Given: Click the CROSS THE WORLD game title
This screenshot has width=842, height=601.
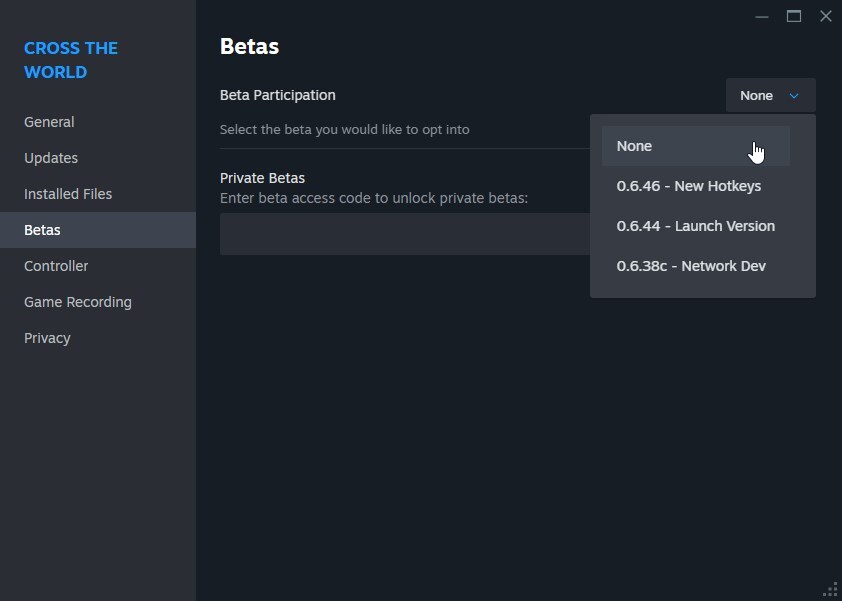Looking at the screenshot, I should [x=71, y=60].
